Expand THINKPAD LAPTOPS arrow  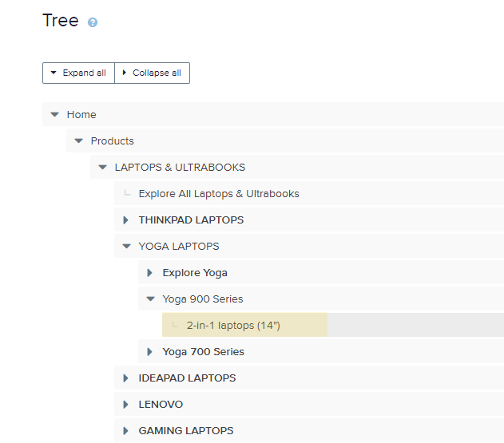pyautogui.click(x=125, y=220)
